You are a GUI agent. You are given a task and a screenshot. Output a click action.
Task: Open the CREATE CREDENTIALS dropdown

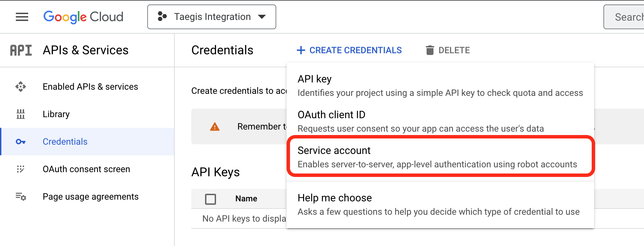click(x=349, y=50)
